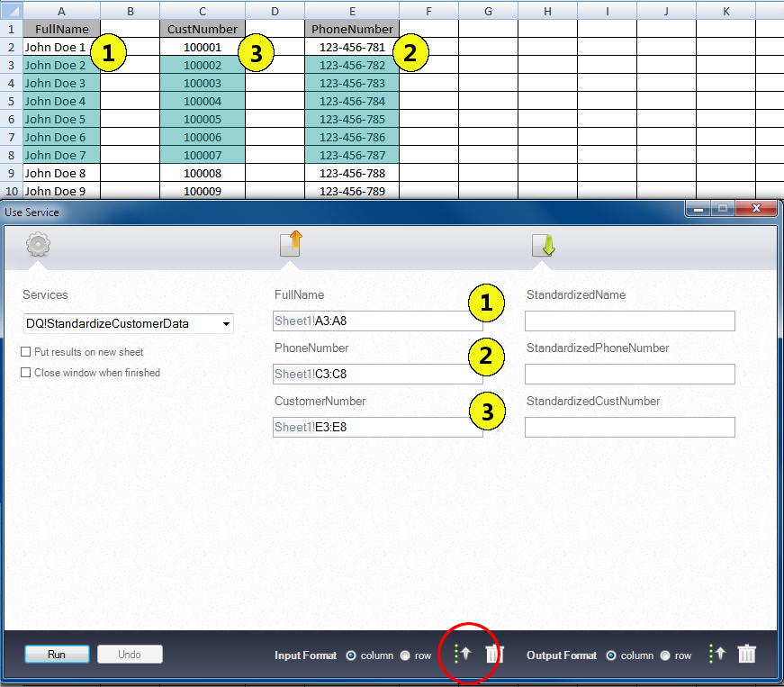Image resolution: width=784 pixels, height=687 pixels.
Task: Click Input Format auto-map arrow icon
Action: (x=463, y=654)
